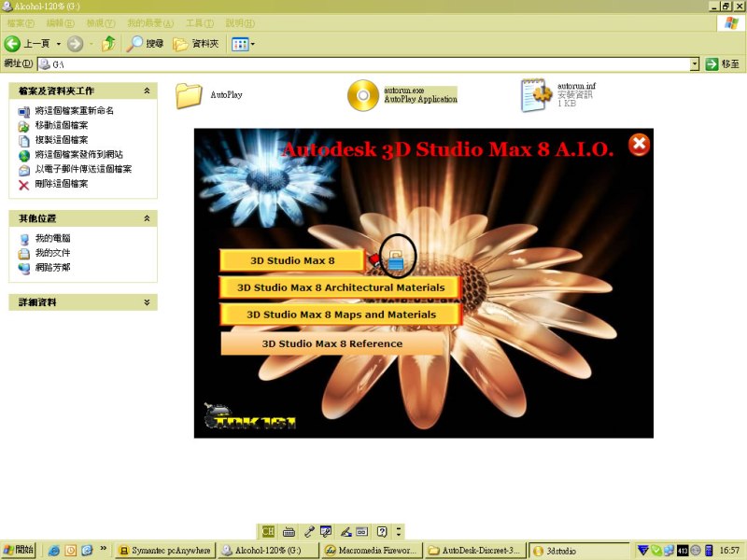
Task: Click the e-mail this file link
Action: pos(83,169)
